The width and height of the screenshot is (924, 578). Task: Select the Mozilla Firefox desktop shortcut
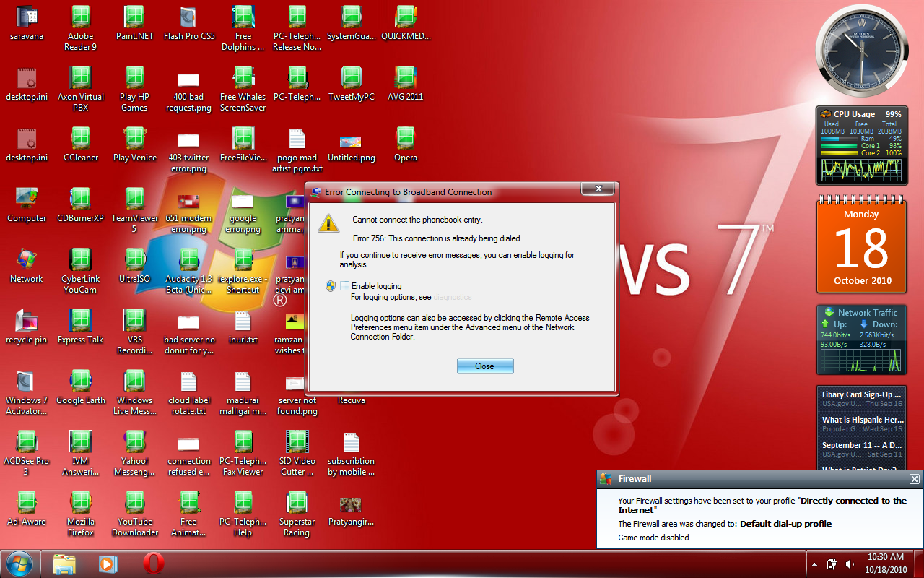(x=80, y=514)
